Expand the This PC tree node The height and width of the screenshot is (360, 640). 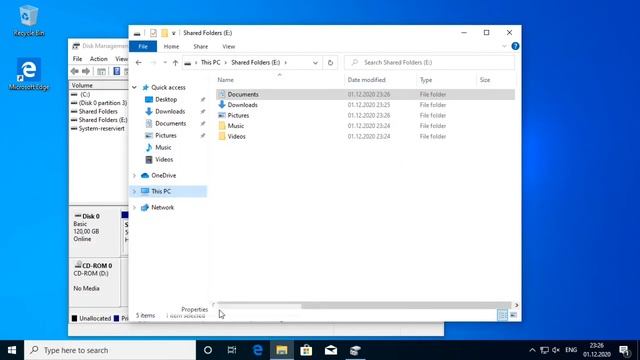tap(134, 191)
